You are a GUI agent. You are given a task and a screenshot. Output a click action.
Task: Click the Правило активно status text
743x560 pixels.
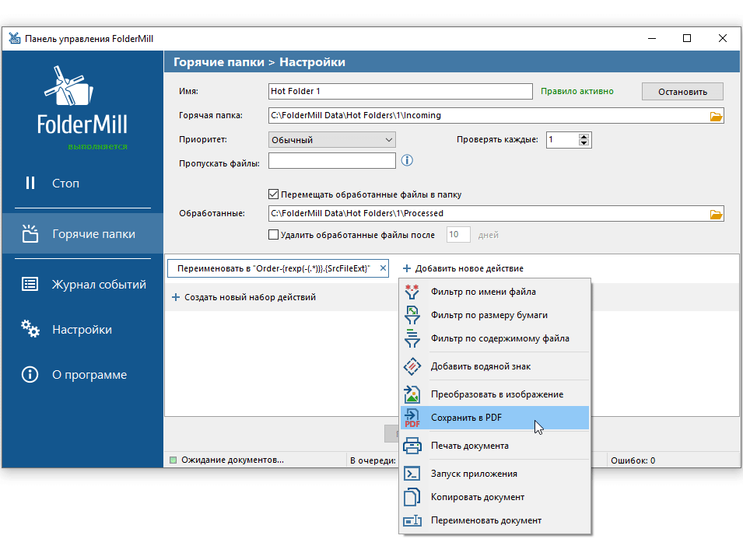577,91
